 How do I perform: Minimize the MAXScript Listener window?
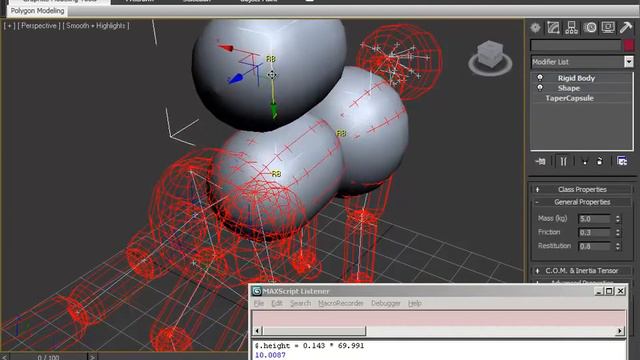pyautogui.click(x=599, y=291)
